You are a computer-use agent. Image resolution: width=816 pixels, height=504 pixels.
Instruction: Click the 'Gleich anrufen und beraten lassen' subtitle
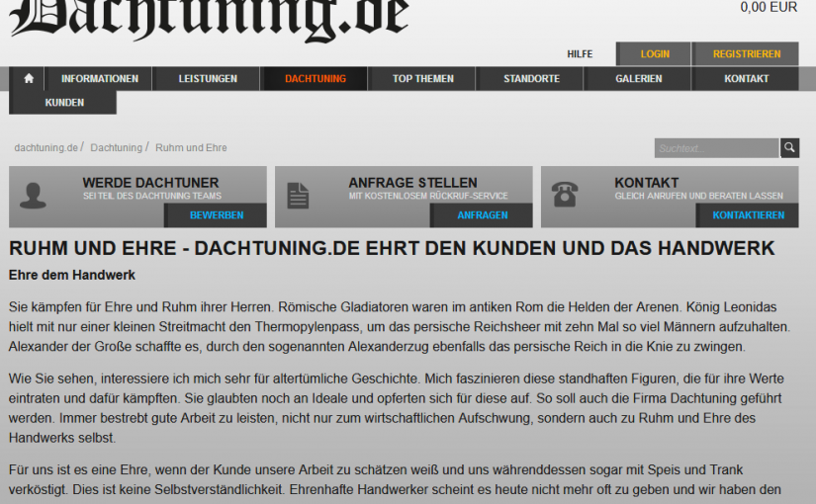click(699, 196)
